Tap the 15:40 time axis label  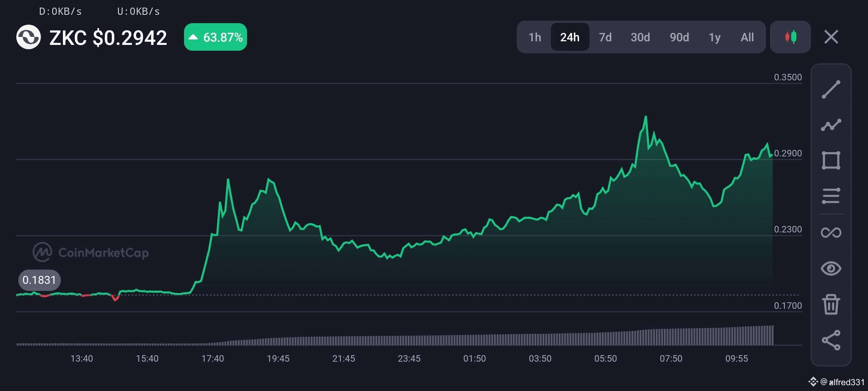point(147,358)
